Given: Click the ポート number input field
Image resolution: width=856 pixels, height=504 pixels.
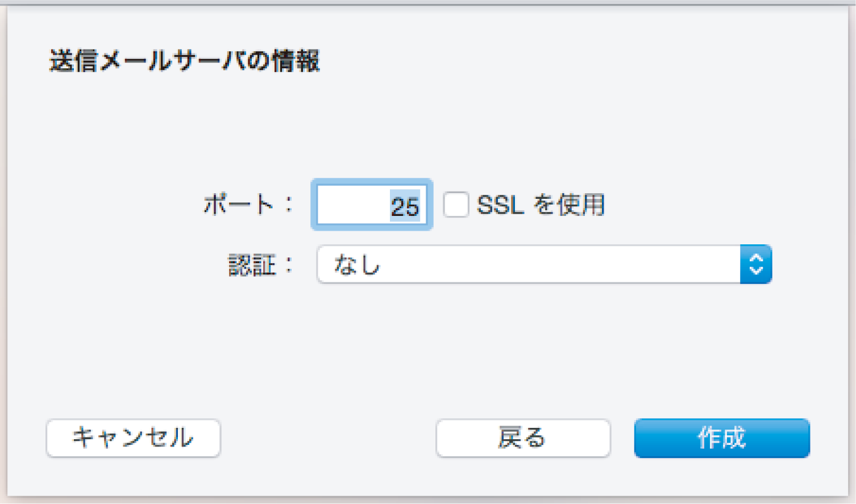Looking at the screenshot, I should (x=372, y=205).
